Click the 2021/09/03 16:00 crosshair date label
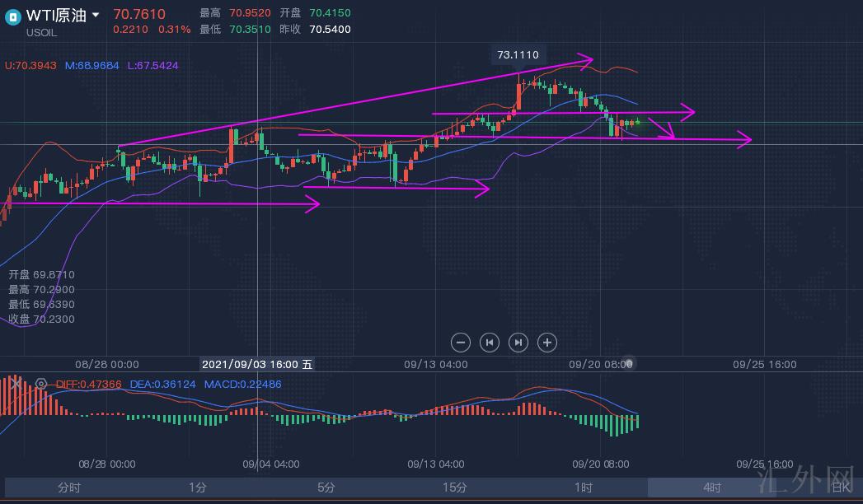 click(x=257, y=364)
